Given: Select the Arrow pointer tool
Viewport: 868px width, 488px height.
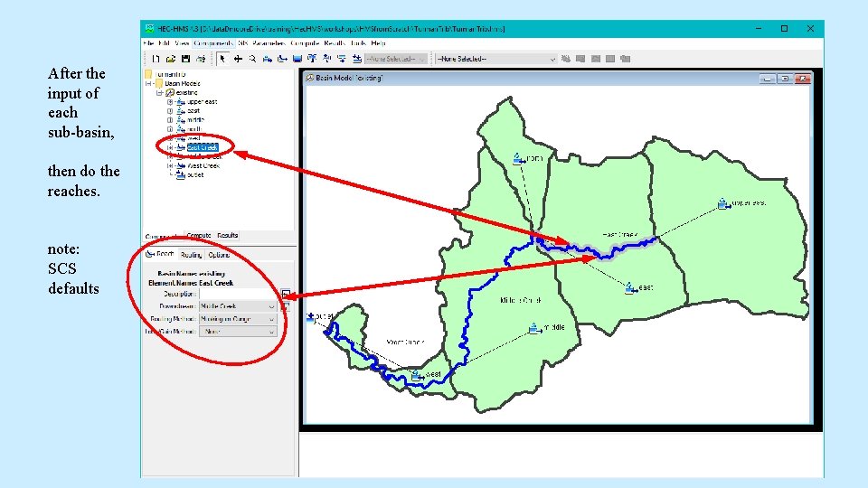Looking at the screenshot, I should pos(222,59).
